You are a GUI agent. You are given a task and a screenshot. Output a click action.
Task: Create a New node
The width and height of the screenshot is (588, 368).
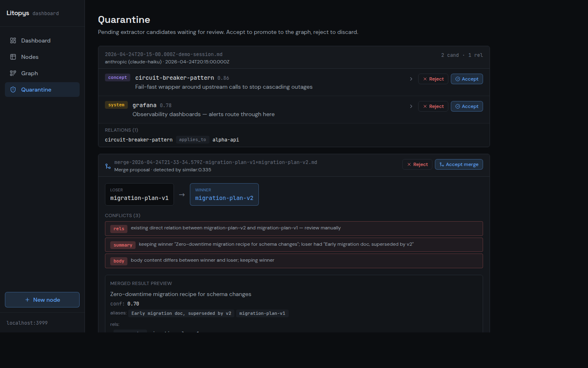[42, 299]
